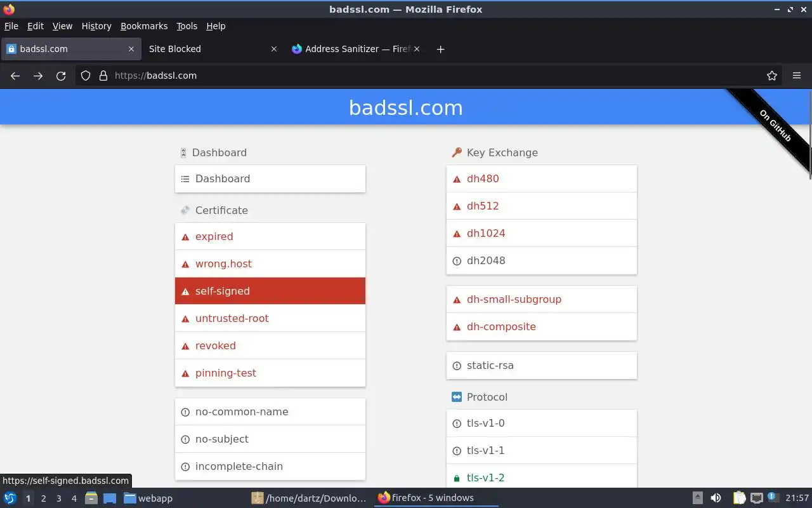Click the On GitHub ribbon
This screenshot has width=812, height=508.
click(775, 126)
